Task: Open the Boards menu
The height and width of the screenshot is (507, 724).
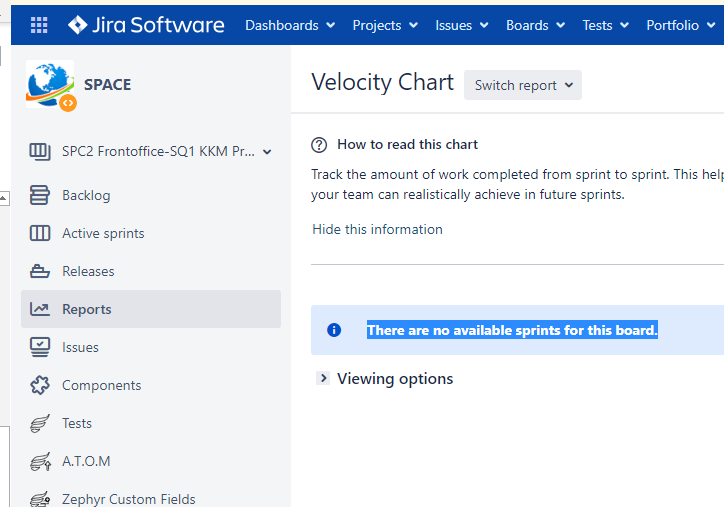Action: pos(534,25)
